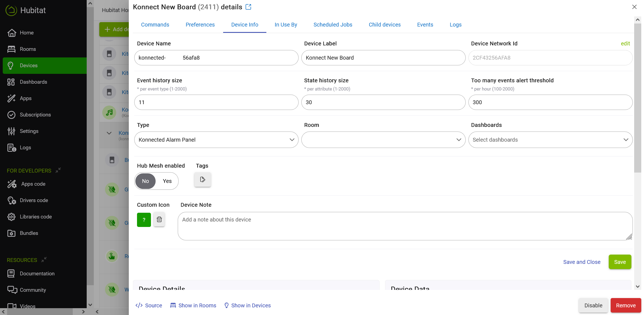Collapse the Resources section

click(44, 259)
